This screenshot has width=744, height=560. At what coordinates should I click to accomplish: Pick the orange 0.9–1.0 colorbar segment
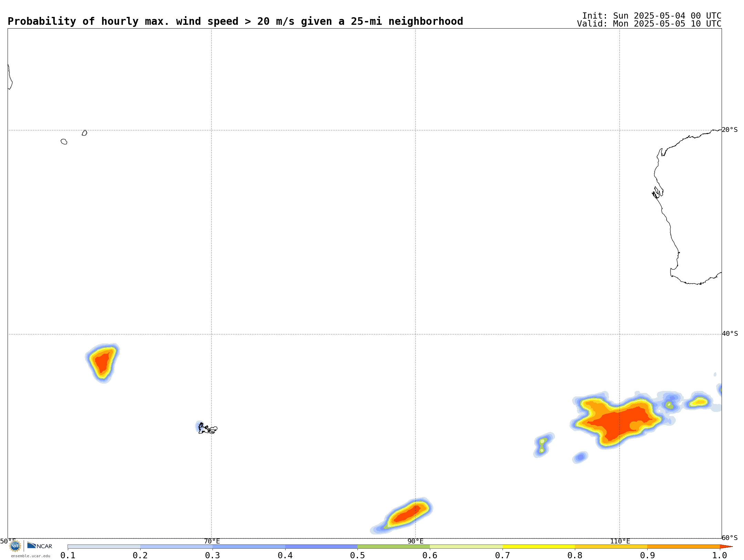683,547
